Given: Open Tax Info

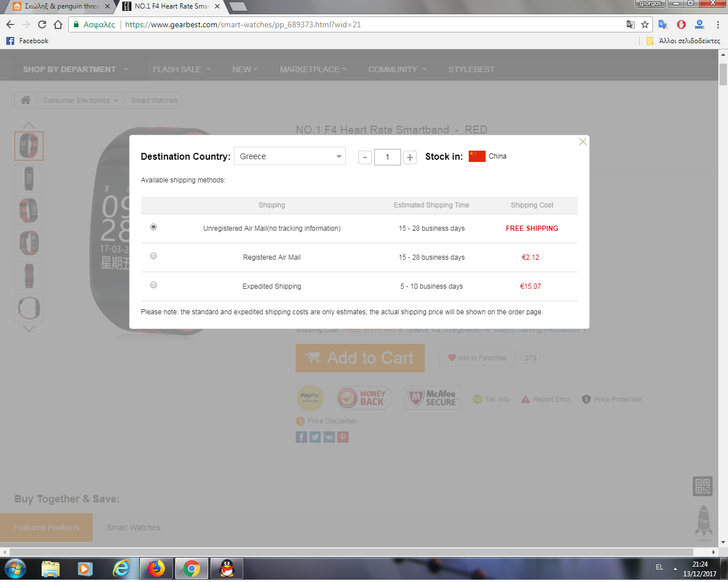Looking at the screenshot, I should [x=491, y=400].
